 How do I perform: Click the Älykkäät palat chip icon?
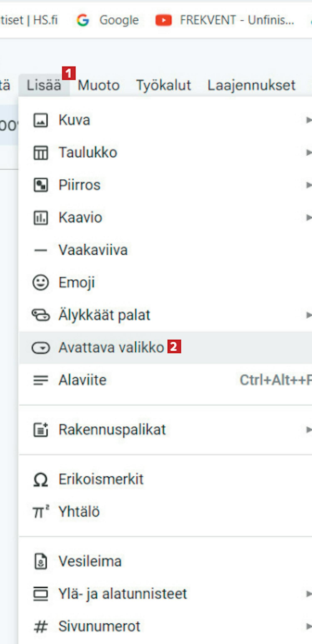pos(41,315)
